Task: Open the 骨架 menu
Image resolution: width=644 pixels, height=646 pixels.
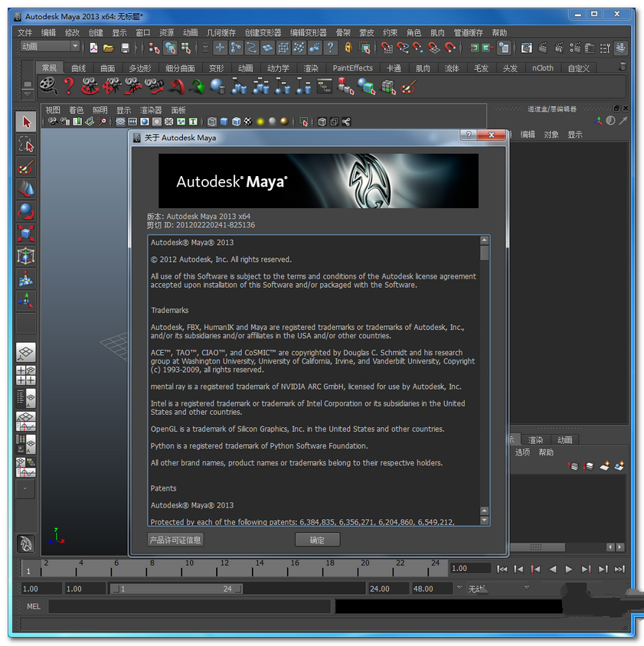Action: (x=343, y=33)
